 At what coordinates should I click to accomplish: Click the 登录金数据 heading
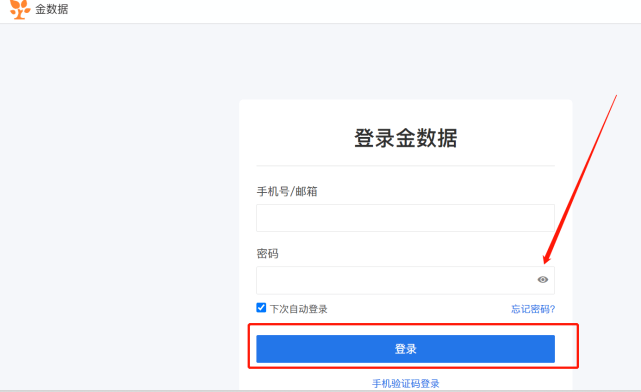pos(405,138)
